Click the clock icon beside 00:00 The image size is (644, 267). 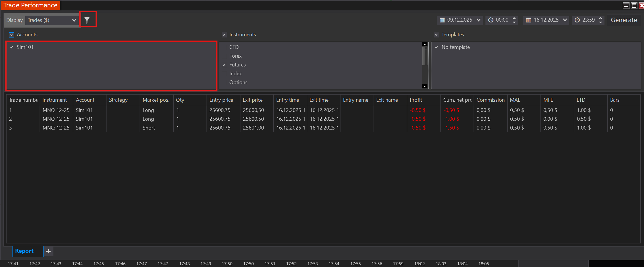(491, 20)
